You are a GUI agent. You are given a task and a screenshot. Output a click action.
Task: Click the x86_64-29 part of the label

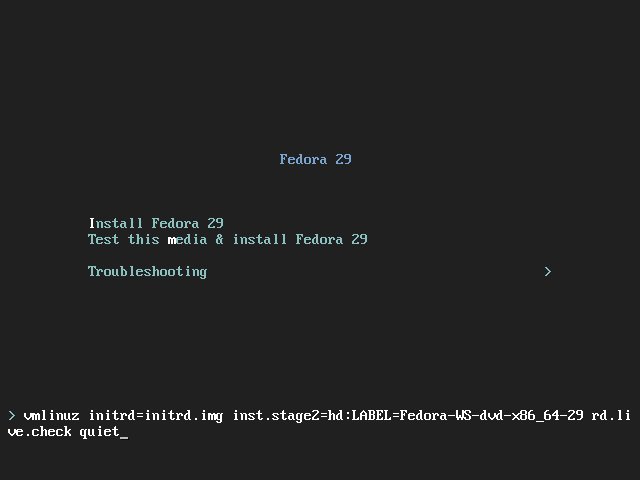pos(547,416)
